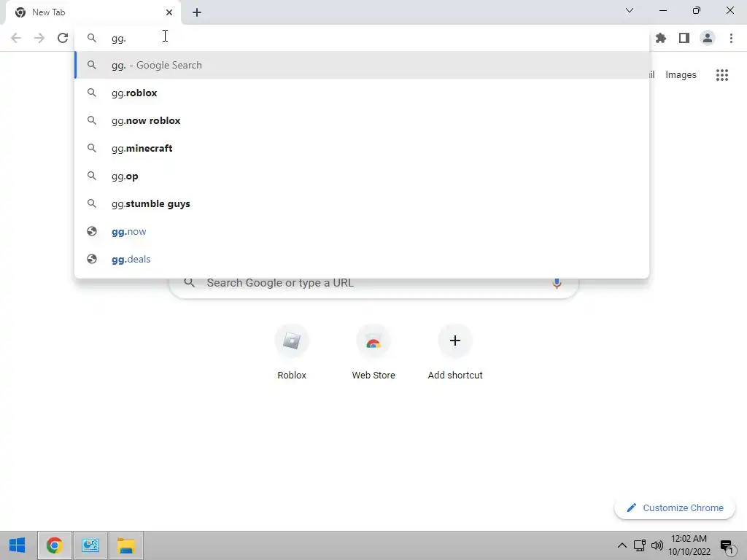Click the search magnifier in Google search box
This screenshot has height=560, width=747.
189,283
